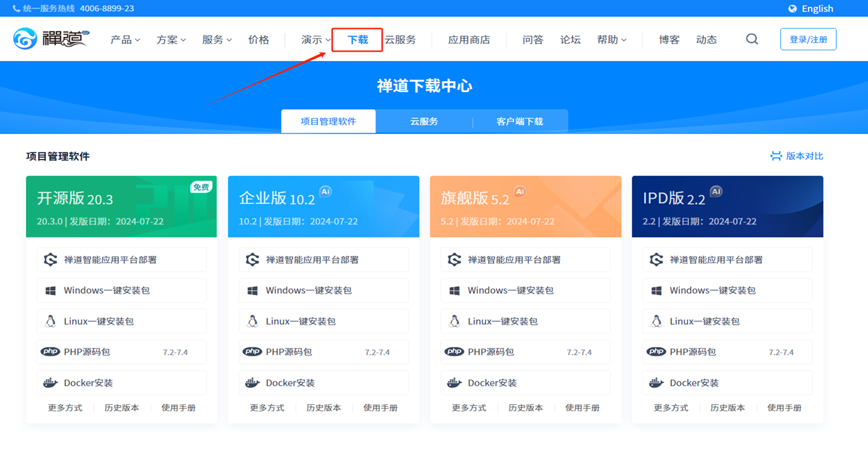
Task: Open 历史版本 link under open-source edition
Action: [122, 408]
